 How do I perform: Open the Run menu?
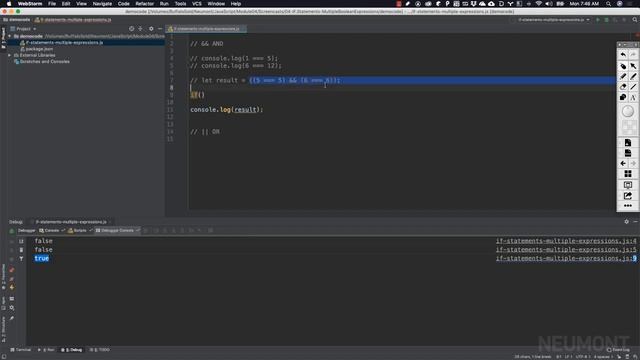point(164,4)
